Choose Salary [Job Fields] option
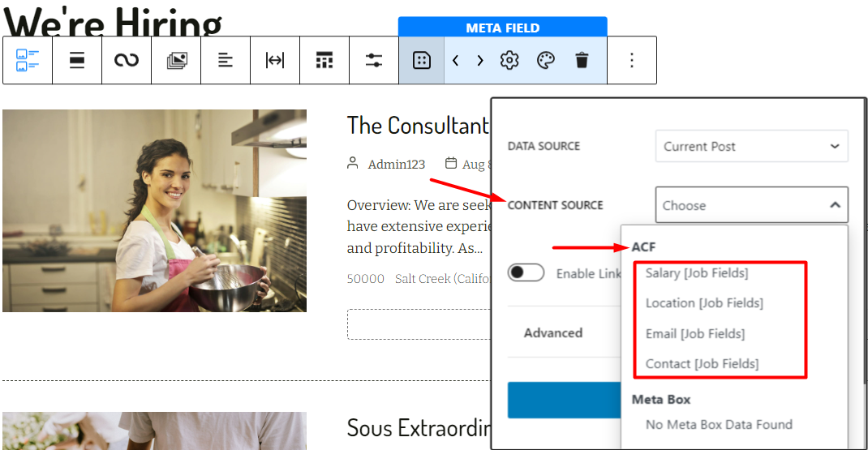The height and width of the screenshot is (450, 868). tap(696, 273)
